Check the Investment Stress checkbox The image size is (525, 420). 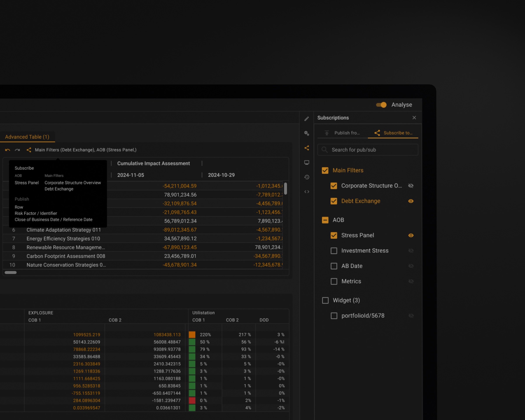click(x=334, y=251)
